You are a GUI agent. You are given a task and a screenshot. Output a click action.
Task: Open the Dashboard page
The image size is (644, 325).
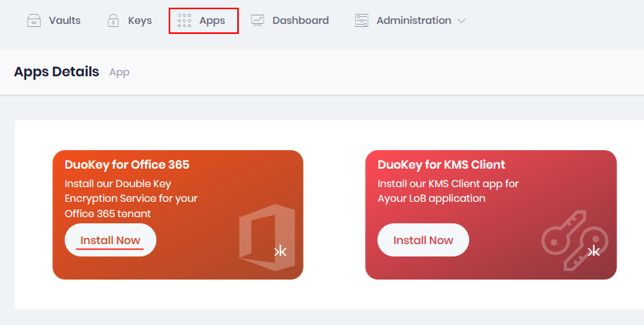[x=290, y=21]
